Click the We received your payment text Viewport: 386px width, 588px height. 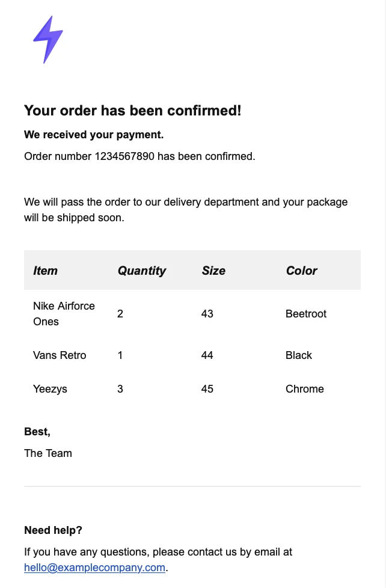click(x=94, y=135)
